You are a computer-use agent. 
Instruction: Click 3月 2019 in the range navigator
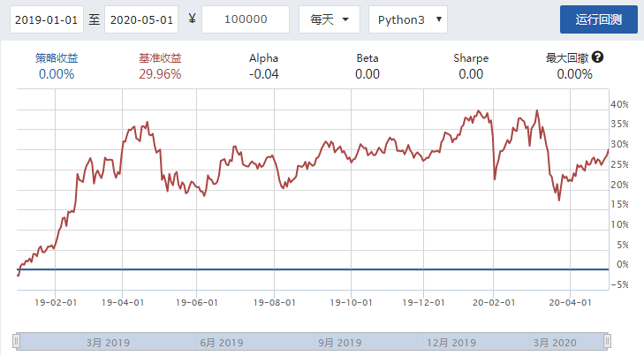point(108,342)
